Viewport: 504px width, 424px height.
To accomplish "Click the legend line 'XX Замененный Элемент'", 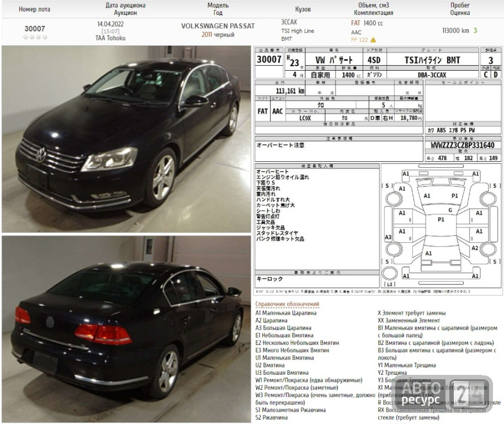I will click(409, 320).
